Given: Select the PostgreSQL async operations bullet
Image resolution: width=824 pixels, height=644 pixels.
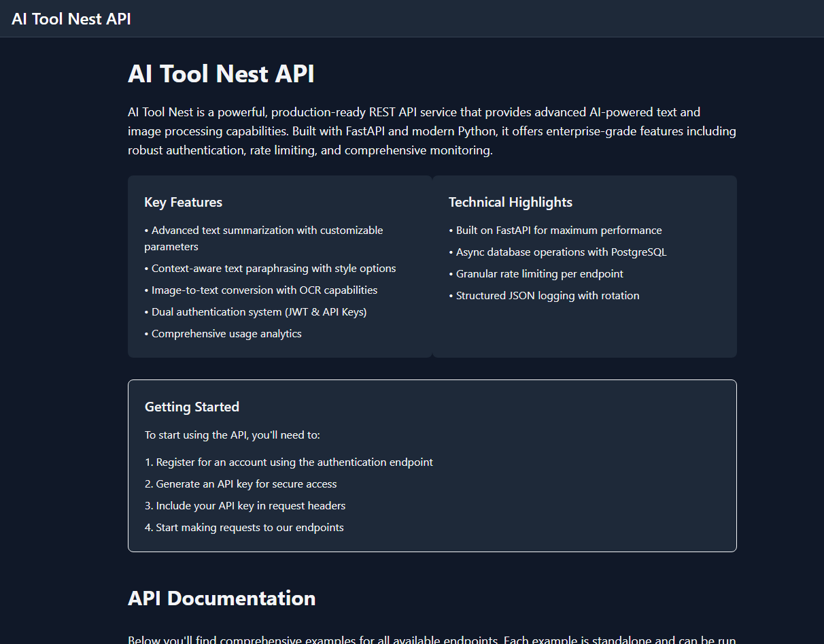Looking at the screenshot, I should pos(561,252).
